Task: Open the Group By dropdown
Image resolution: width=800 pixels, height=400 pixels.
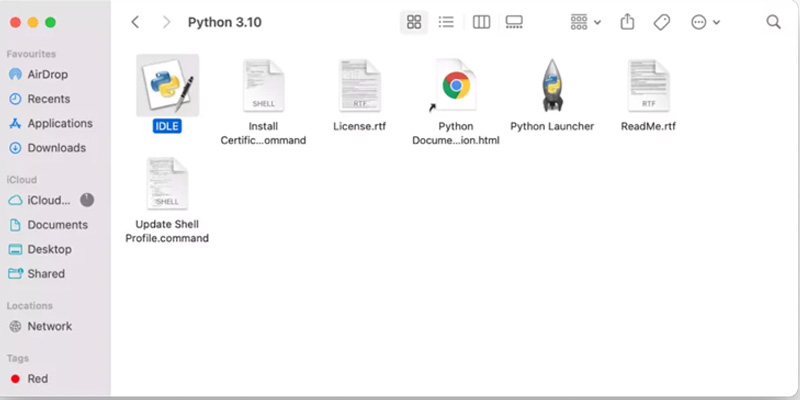Action: 585,22
